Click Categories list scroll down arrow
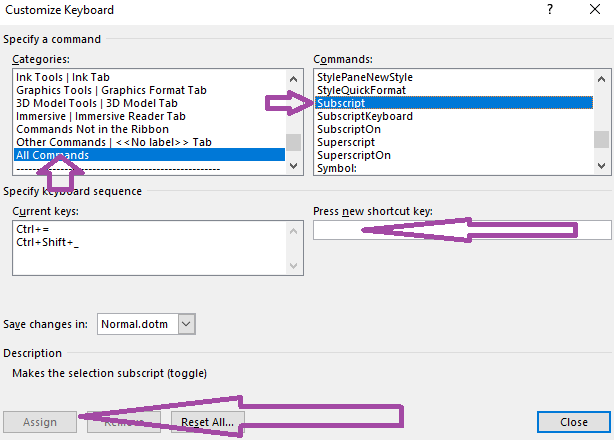614x440 pixels. pos(293,166)
